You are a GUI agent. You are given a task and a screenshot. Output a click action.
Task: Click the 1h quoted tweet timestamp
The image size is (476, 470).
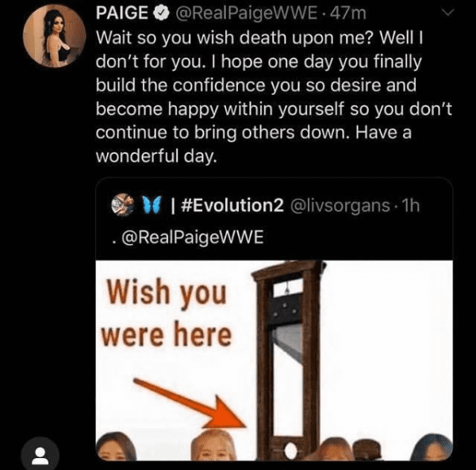tap(409, 206)
